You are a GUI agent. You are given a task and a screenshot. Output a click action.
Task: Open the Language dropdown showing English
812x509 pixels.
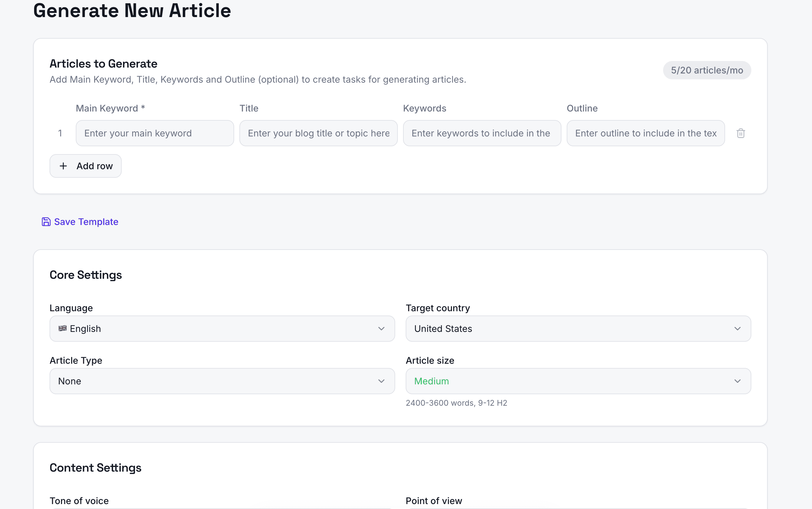tap(222, 329)
